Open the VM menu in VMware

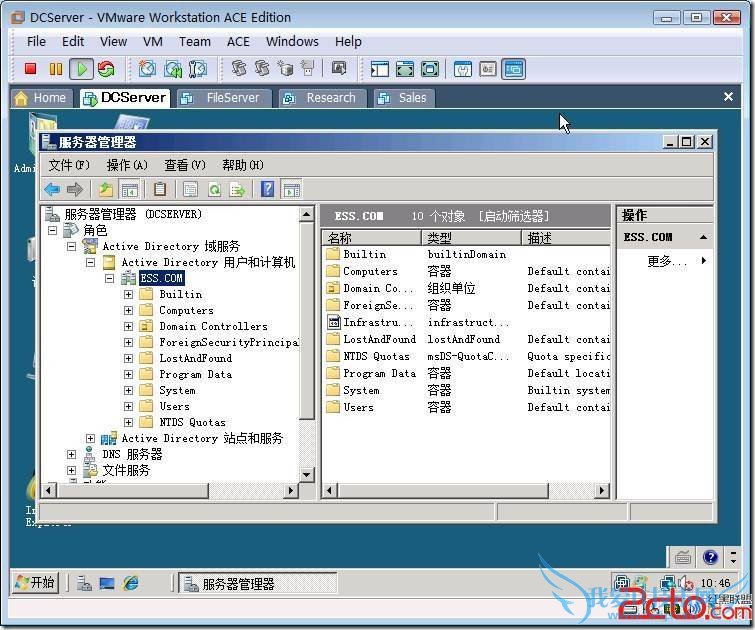pos(153,41)
